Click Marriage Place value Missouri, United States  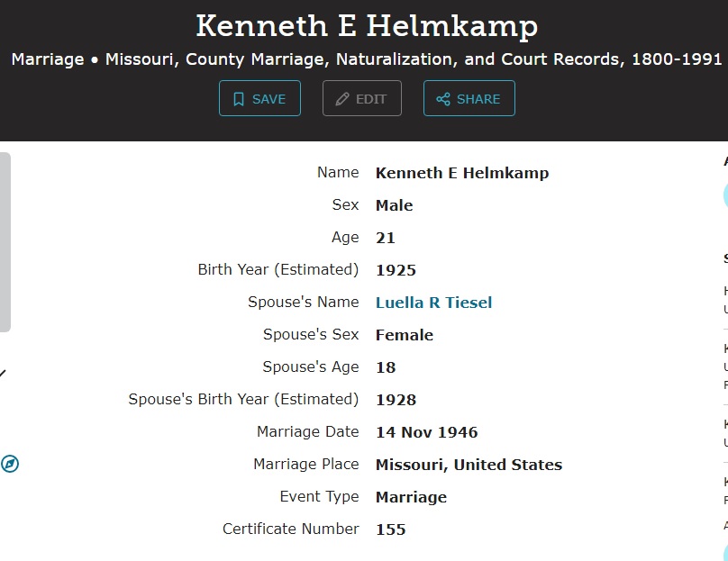tap(469, 465)
